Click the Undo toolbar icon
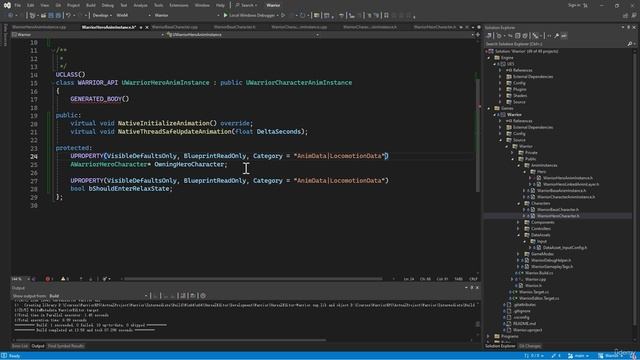640x360 pixels. (69, 16)
